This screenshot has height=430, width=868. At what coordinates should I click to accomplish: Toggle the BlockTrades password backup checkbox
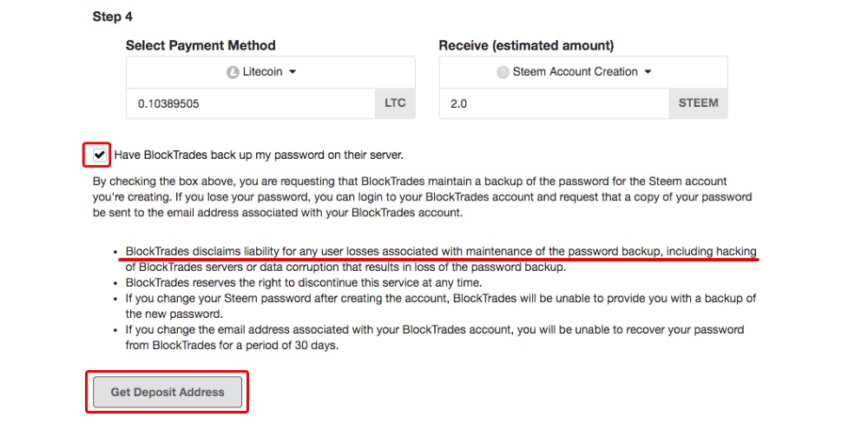100,155
